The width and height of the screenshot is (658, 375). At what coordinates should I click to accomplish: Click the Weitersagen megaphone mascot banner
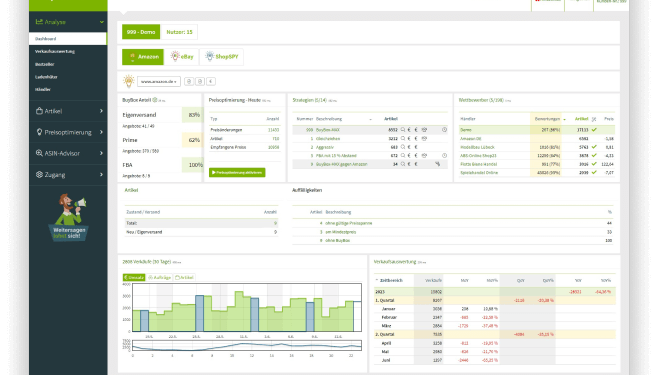pyautogui.click(x=69, y=218)
